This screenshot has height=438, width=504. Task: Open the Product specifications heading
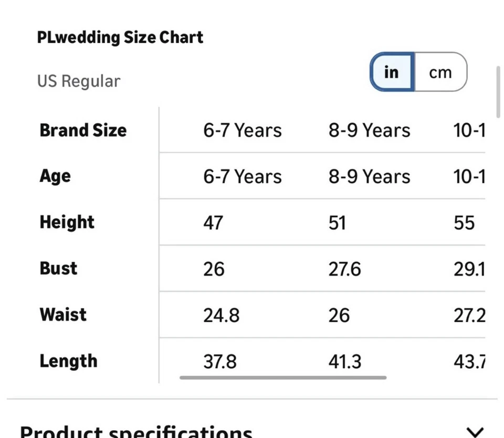pos(136,432)
